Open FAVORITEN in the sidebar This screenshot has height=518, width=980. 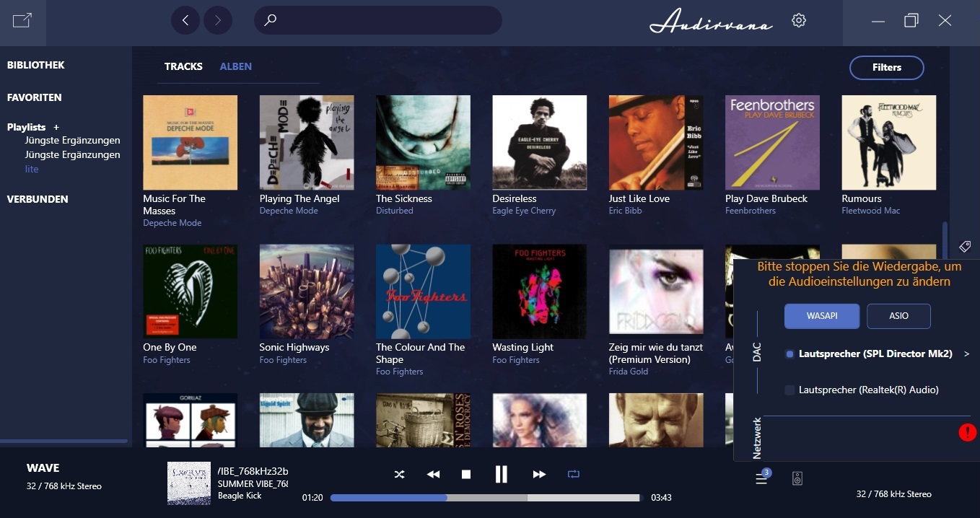click(x=35, y=97)
